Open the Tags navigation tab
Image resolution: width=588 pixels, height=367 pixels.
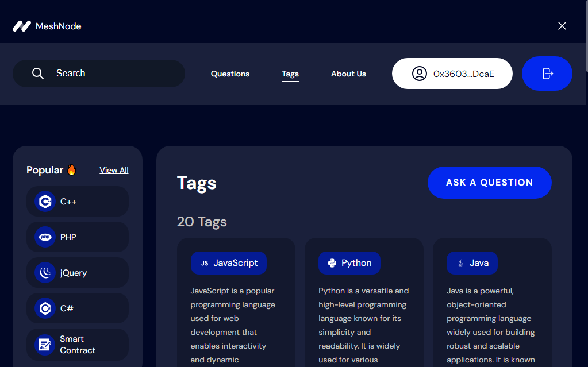[290, 74]
